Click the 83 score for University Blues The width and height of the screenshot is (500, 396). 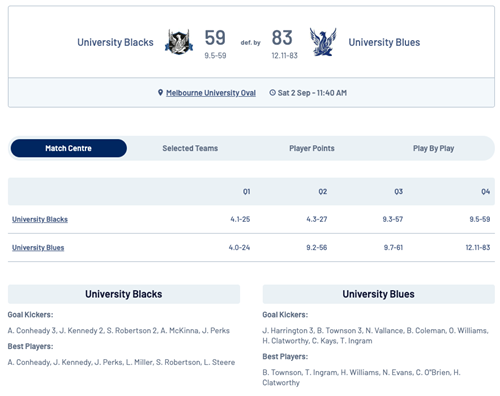[282, 38]
